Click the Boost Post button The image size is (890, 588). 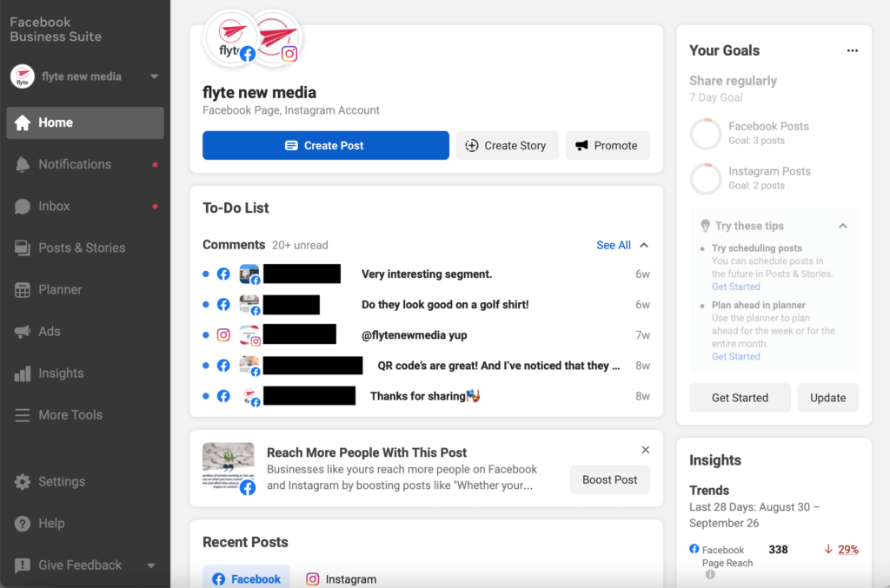point(609,479)
